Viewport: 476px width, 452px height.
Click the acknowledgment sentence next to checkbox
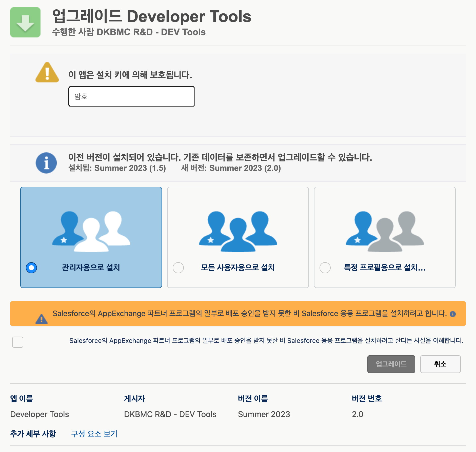pyautogui.click(x=266, y=341)
